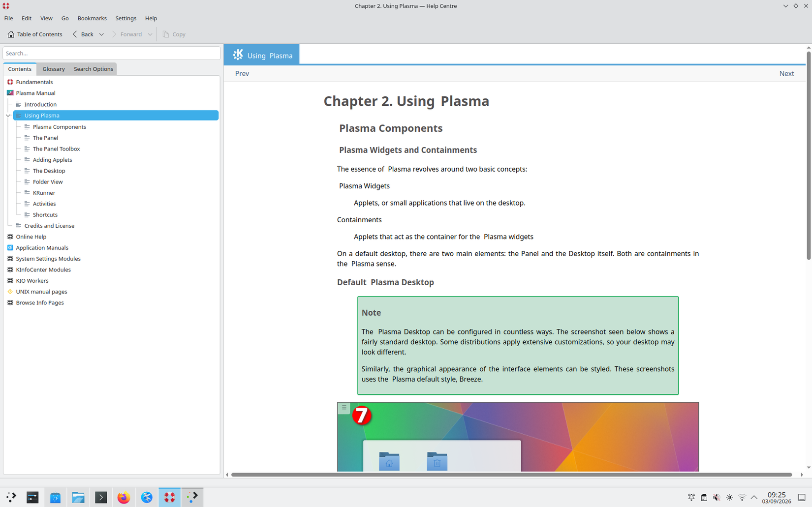Click the notifications bell tray icon
This screenshot has width=812, height=507.
tap(691, 498)
